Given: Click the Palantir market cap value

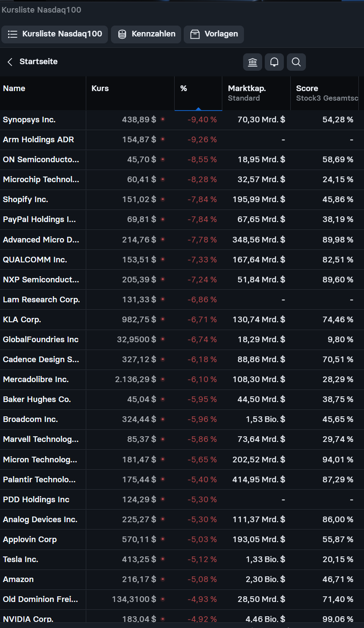Looking at the screenshot, I should pos(259,480).
